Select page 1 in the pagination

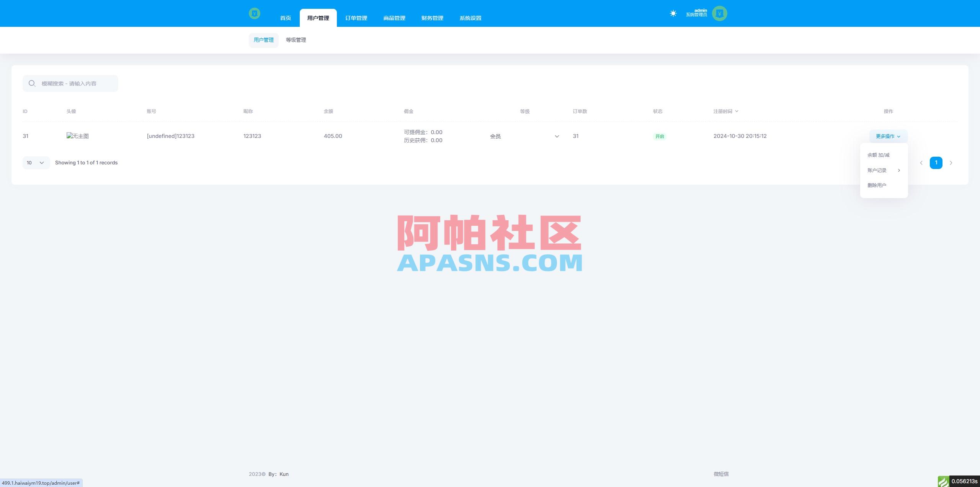(936, 162)
